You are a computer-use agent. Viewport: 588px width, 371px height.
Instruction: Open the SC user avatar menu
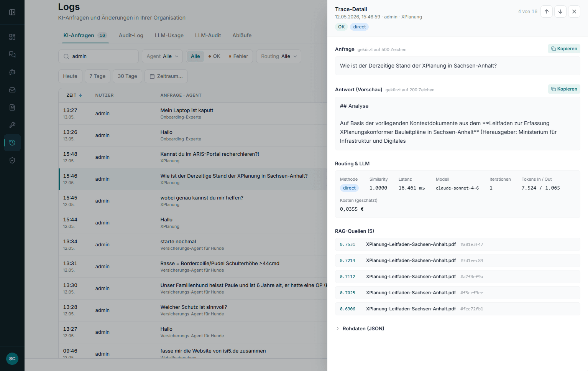pos(12,359)
